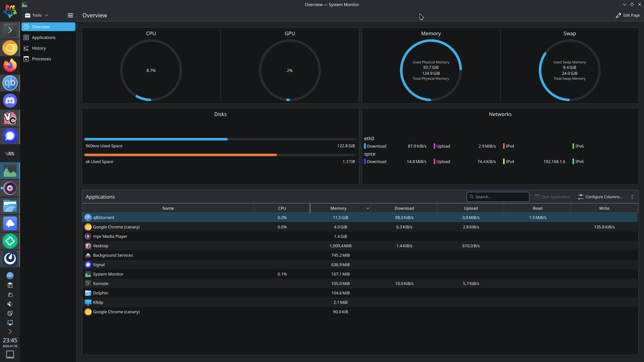Click the 960evo used space bar

click(156, 139)
